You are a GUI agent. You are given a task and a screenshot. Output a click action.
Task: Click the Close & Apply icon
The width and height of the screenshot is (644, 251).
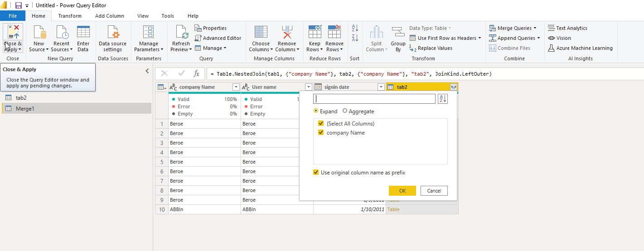click(x=13, y=32)
